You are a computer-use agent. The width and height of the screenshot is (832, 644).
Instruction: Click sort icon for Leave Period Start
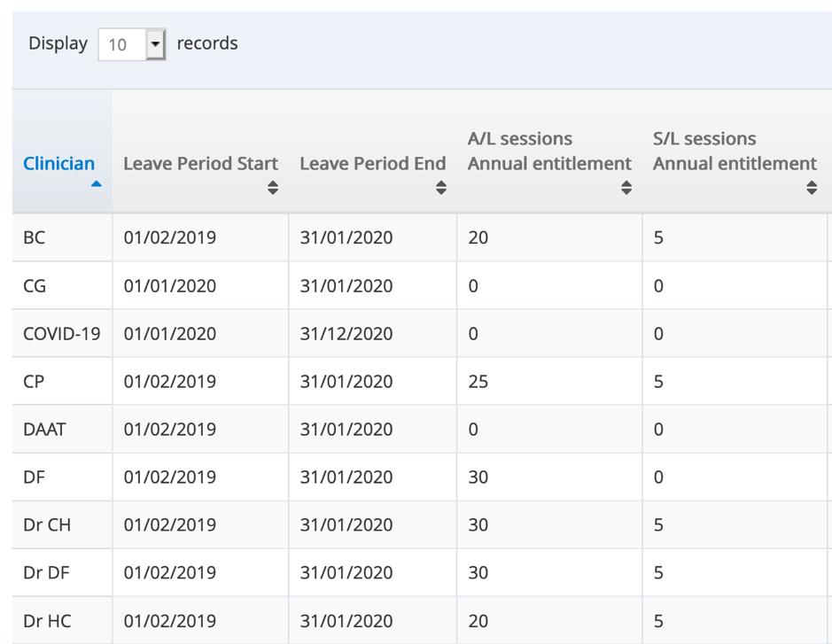(273, 188)
